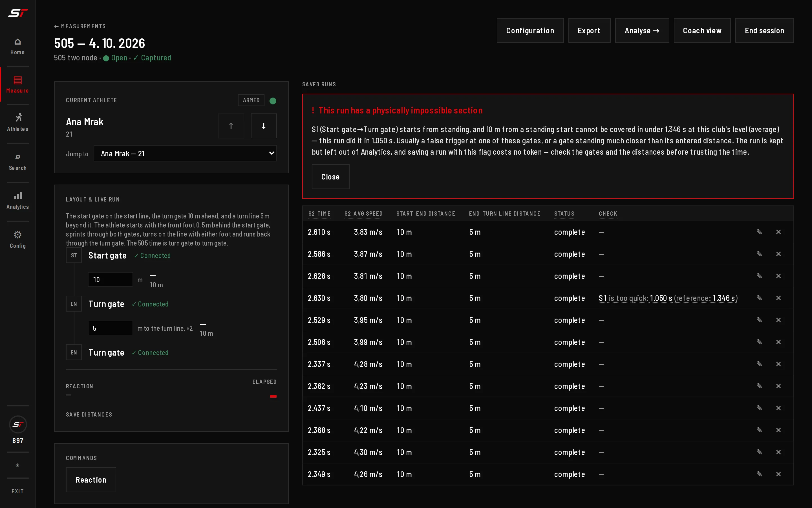
Task: Click the ARMED status badge
Action: click(251, 100)
